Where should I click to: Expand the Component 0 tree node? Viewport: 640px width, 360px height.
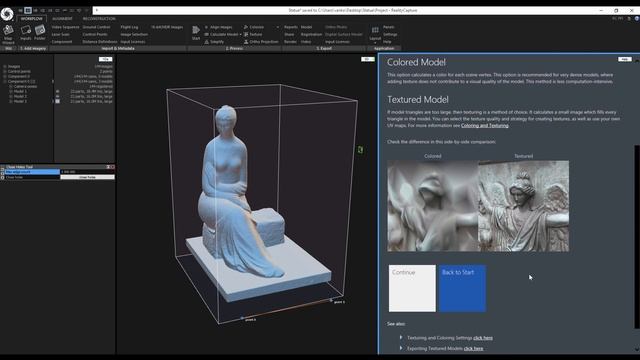point(5,76)
